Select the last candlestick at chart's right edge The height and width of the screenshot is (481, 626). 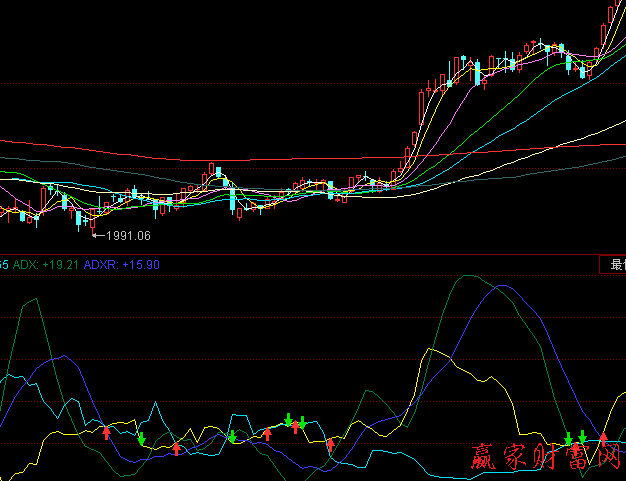(611, 15)
